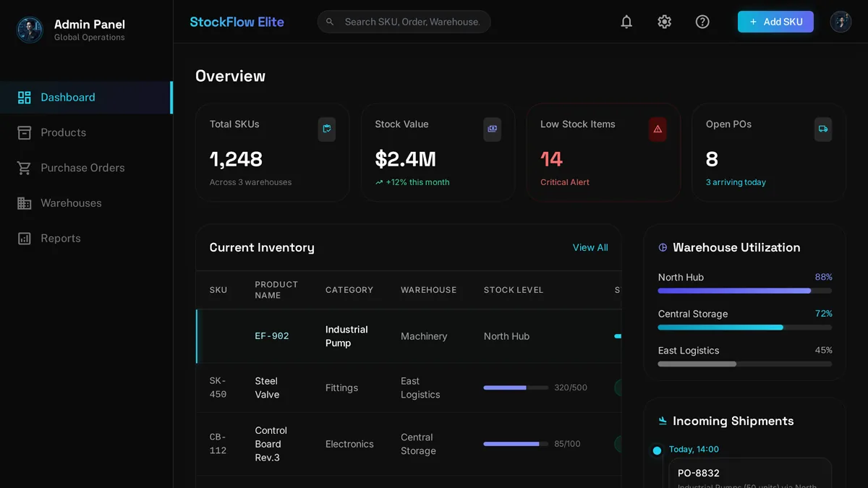Click the 72% Central Storage percentage
868x488 pixels.
823,314
